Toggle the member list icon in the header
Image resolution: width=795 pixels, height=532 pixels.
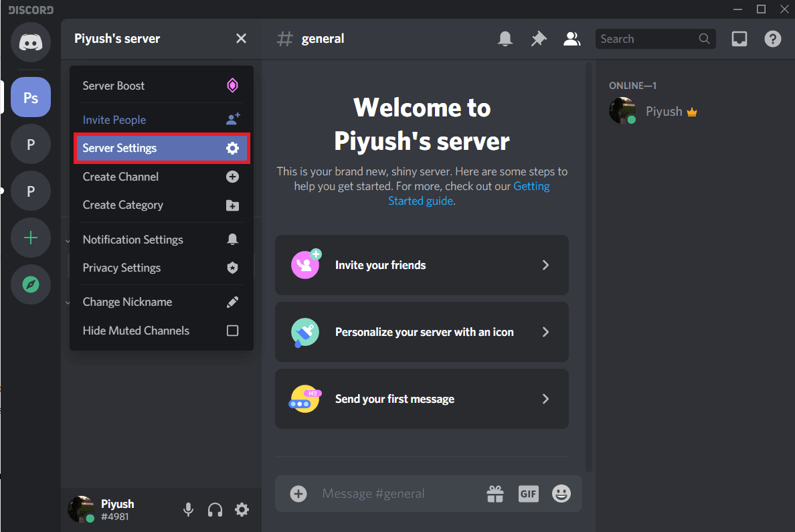571,39
